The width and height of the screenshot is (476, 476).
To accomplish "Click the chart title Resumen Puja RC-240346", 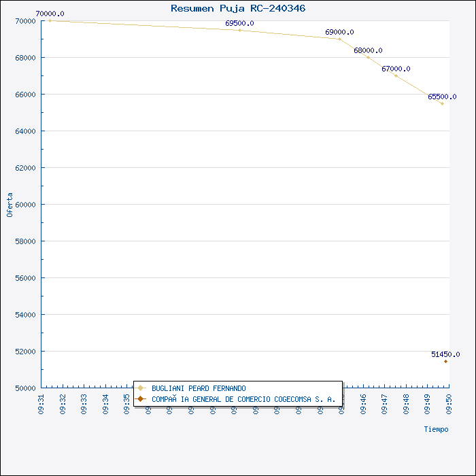I will pos(238,8).
